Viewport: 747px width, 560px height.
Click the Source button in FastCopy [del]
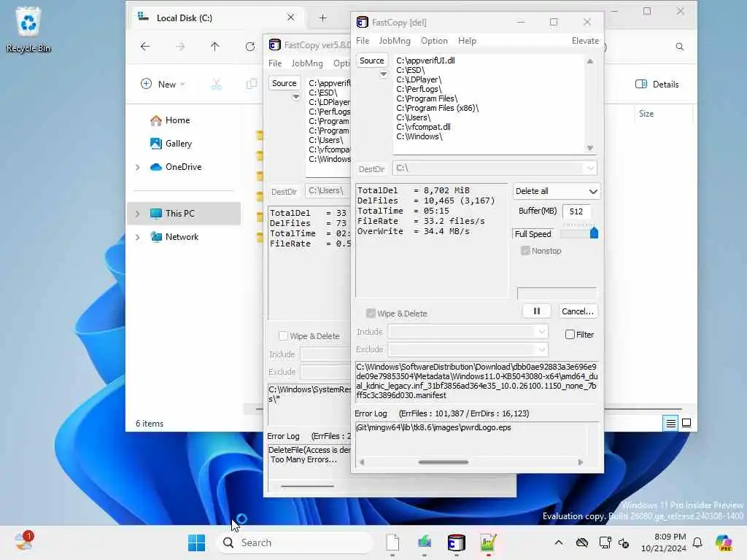pos(371,61)
